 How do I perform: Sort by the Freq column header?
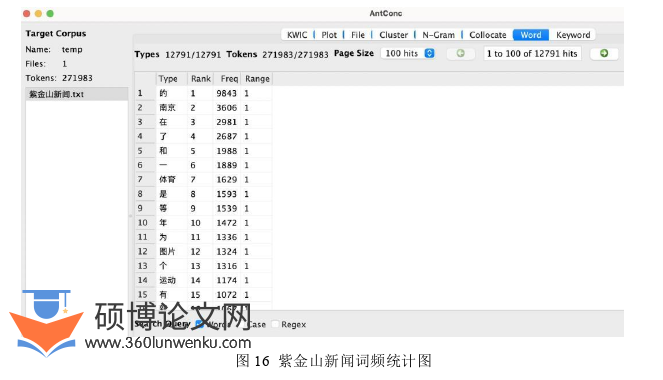pyautogui.click(x=227, y=79)
